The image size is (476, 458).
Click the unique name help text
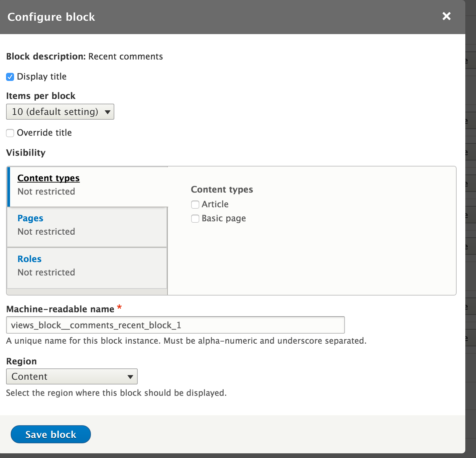[x=187, y=341]
